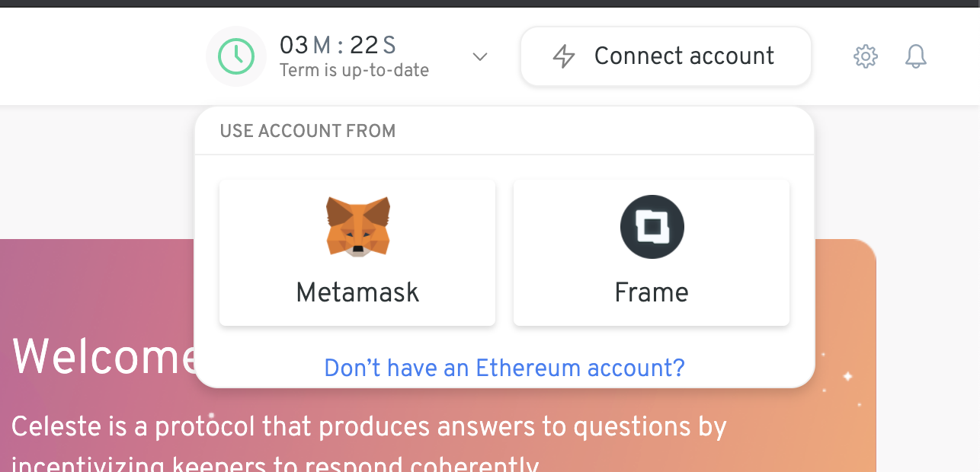The image size is (980, 472).
Task: Click the "USE ACCOUNT FROM" header
Action: point(308,131)
